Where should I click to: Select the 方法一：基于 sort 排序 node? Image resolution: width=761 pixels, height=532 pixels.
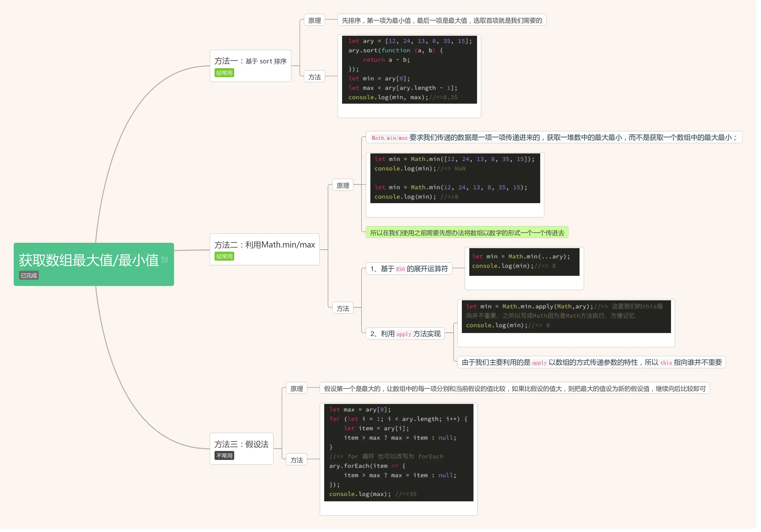tap(250, 61)
